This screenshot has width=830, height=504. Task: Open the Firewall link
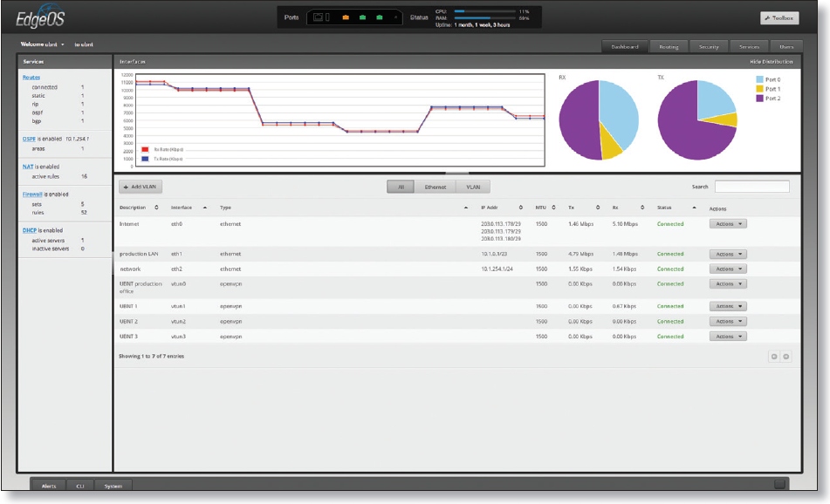(x=32, y=194)
